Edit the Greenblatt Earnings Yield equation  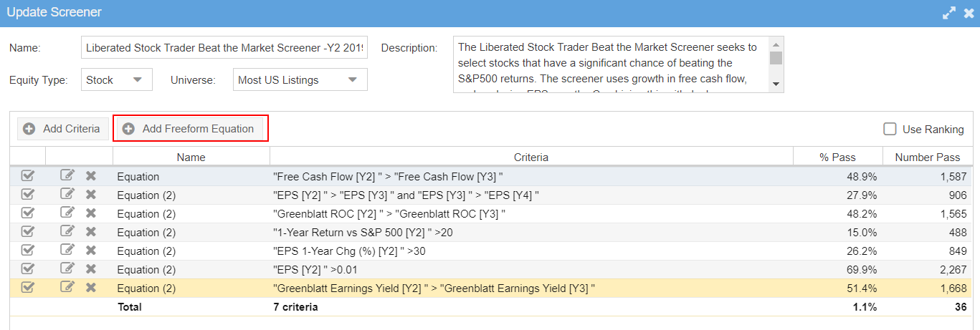(67, 287)
